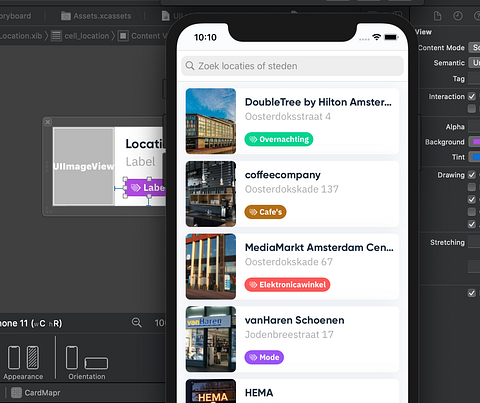
Task: Tap the Overnachting category tag
Action: point(279,139)
